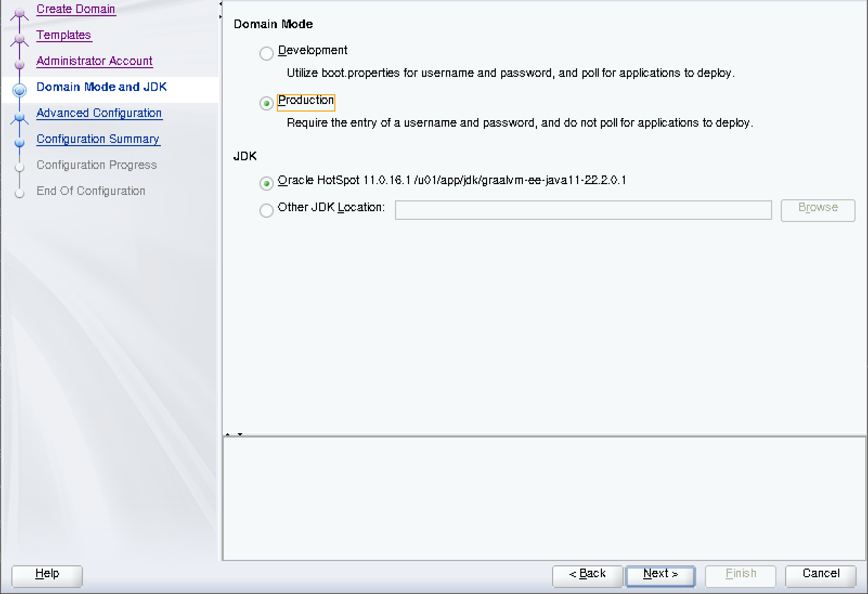Go to the Create Domain step

tap(75, 9)
